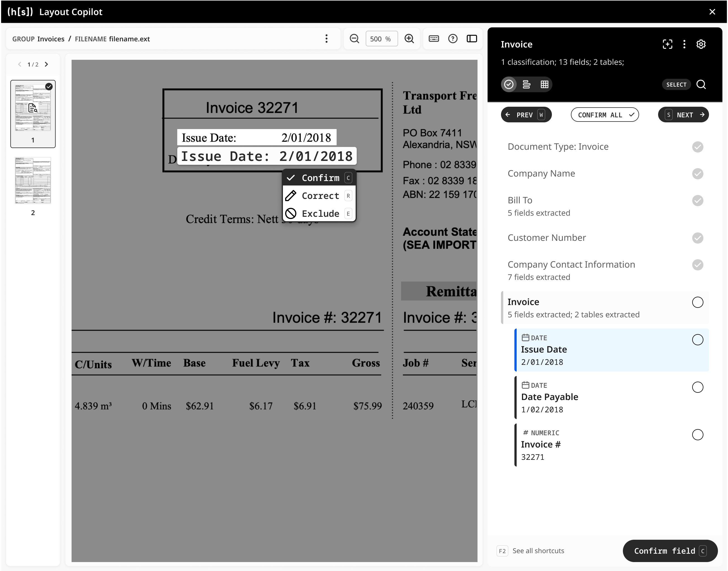Viewport: 728px width, 571px height.
Task: Switch to the table grid view icon
Action: [x=544, y=84]
